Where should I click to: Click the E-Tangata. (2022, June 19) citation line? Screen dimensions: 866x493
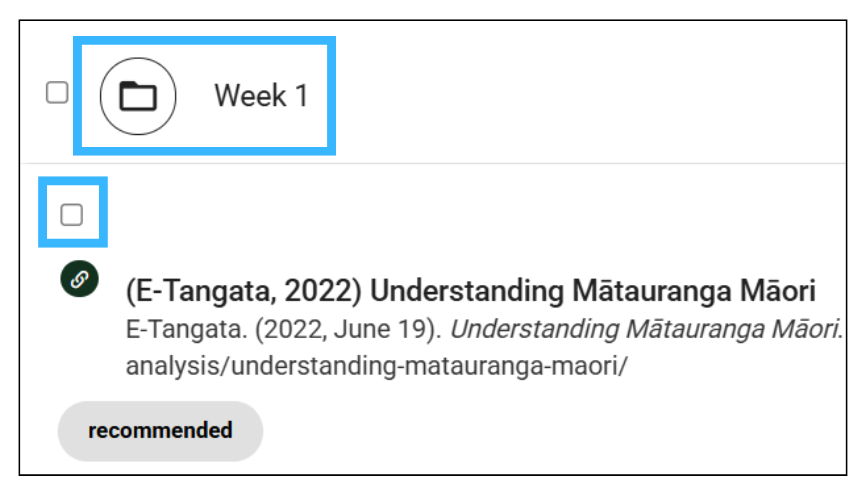pos(283,330)
